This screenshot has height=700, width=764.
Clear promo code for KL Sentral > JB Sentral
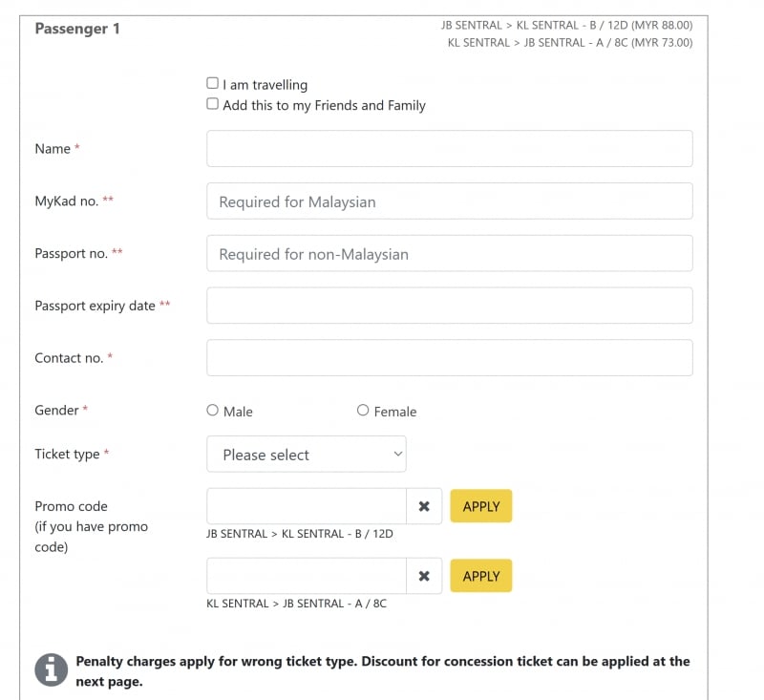click(424, 577)
